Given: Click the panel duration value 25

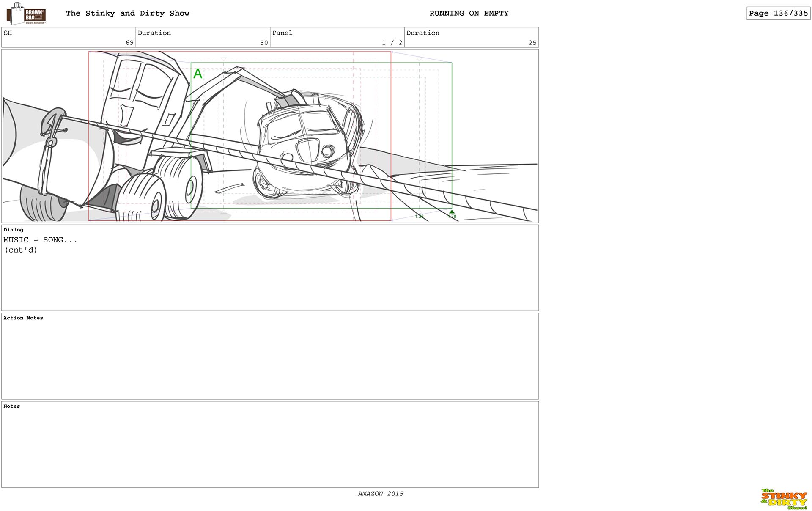Looking at the screenshot, I should click(532, 43).
